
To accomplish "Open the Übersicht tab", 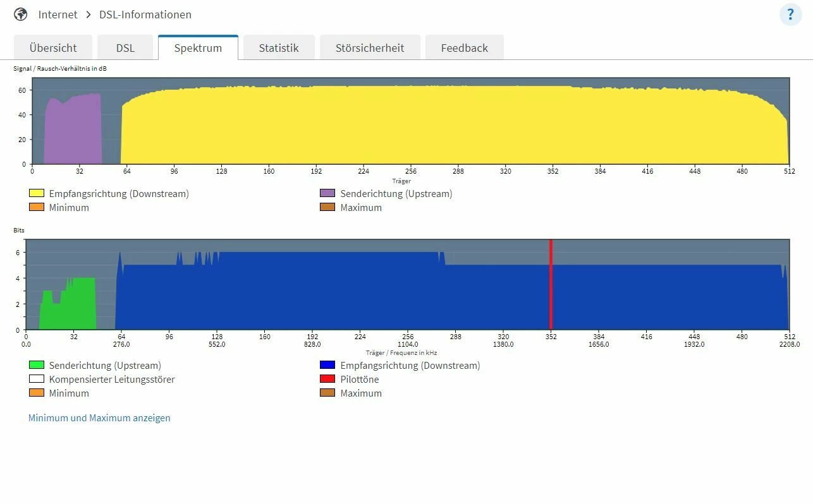I will (53, 48).
